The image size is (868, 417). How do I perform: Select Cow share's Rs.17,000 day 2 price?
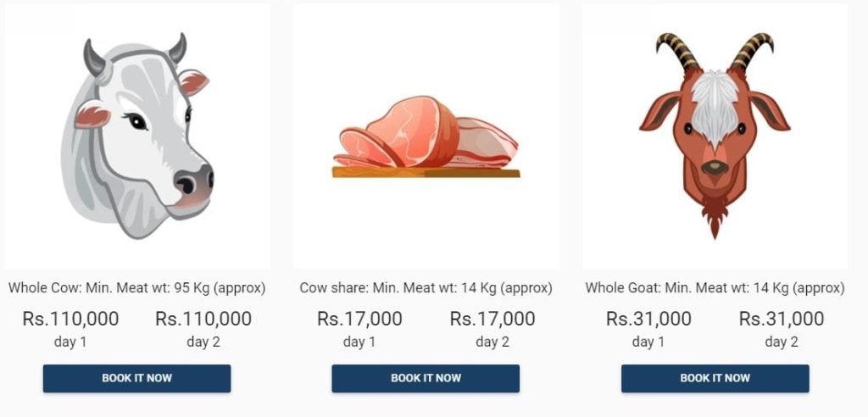coord(492,319)
